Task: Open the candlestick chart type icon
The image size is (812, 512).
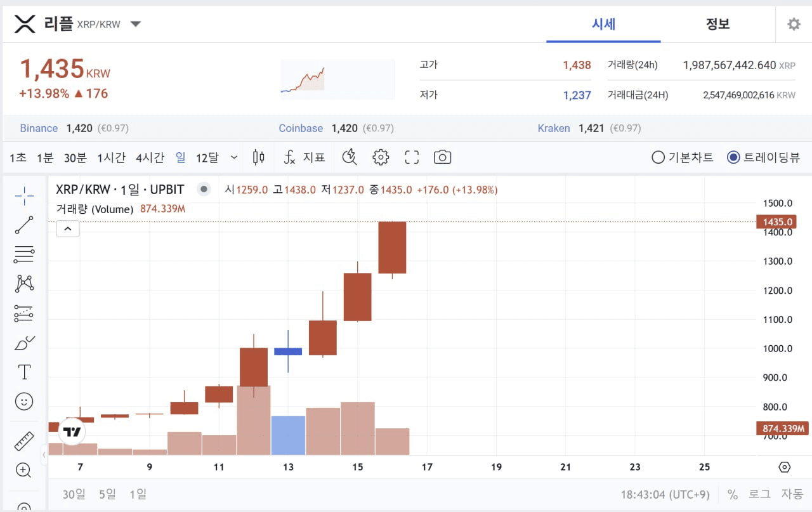Action: point(258,157)
